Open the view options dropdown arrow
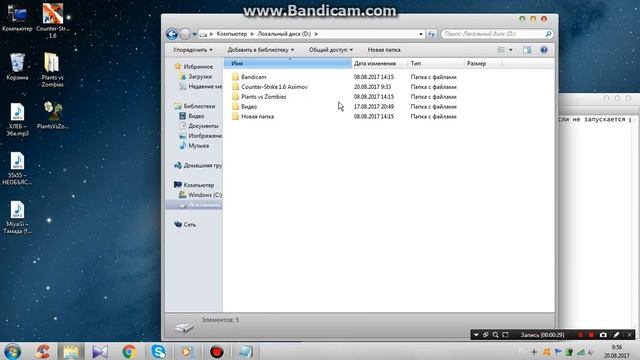The image size is (640, 360). click(x=510, y=50)
